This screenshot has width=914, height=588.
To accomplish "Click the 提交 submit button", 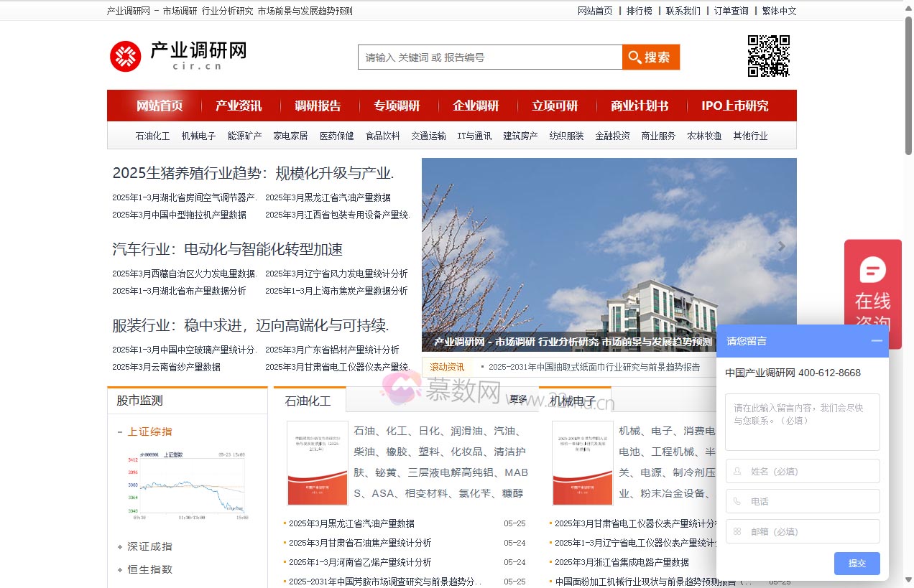I will [857, 564].
